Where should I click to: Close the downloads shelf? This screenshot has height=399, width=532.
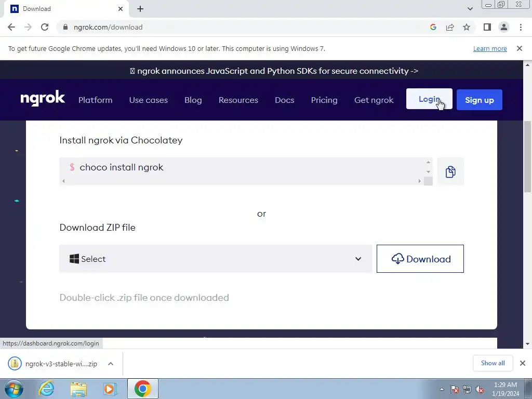pos(523,363)
